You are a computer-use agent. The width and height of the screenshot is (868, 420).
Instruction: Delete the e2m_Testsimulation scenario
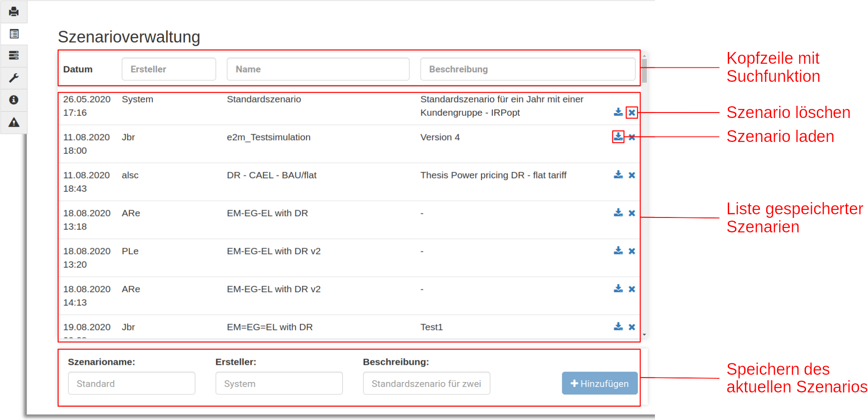coord(632,137)
